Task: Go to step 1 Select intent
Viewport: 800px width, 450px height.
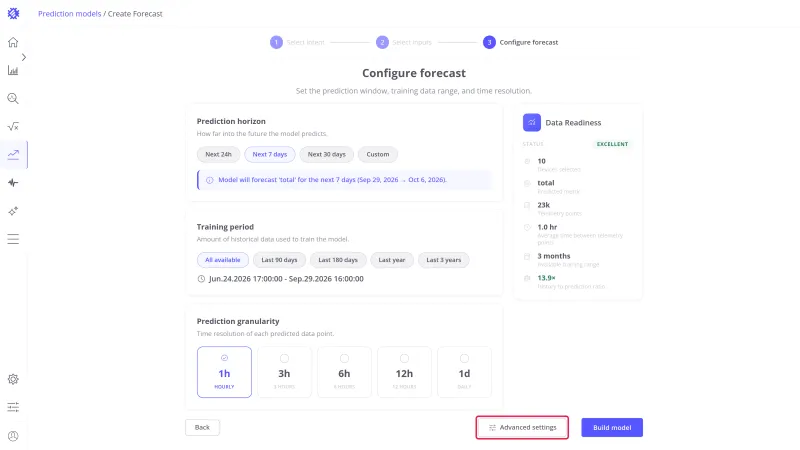Action: coord(297,42)
